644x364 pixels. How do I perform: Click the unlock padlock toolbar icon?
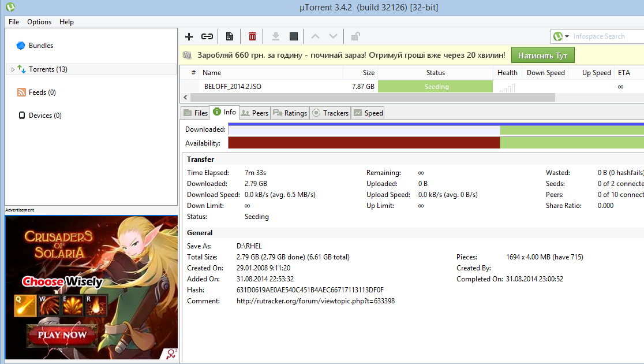[x=355, y=36]
